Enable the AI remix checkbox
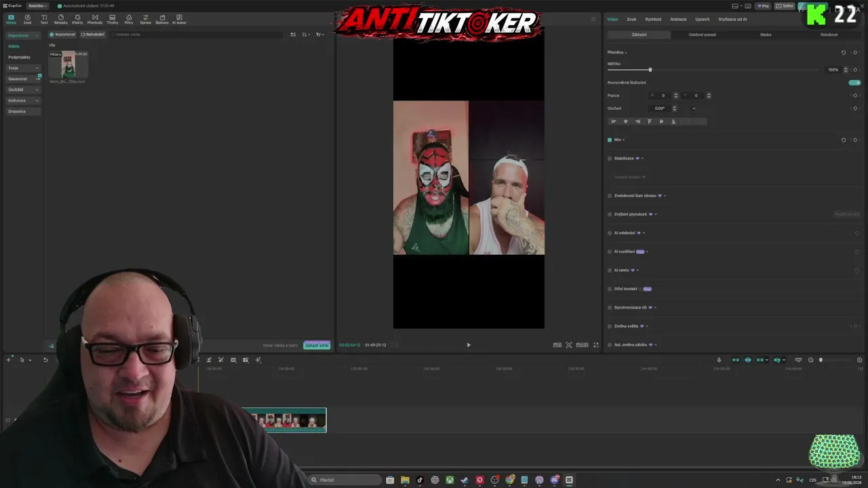 (610, 270)
